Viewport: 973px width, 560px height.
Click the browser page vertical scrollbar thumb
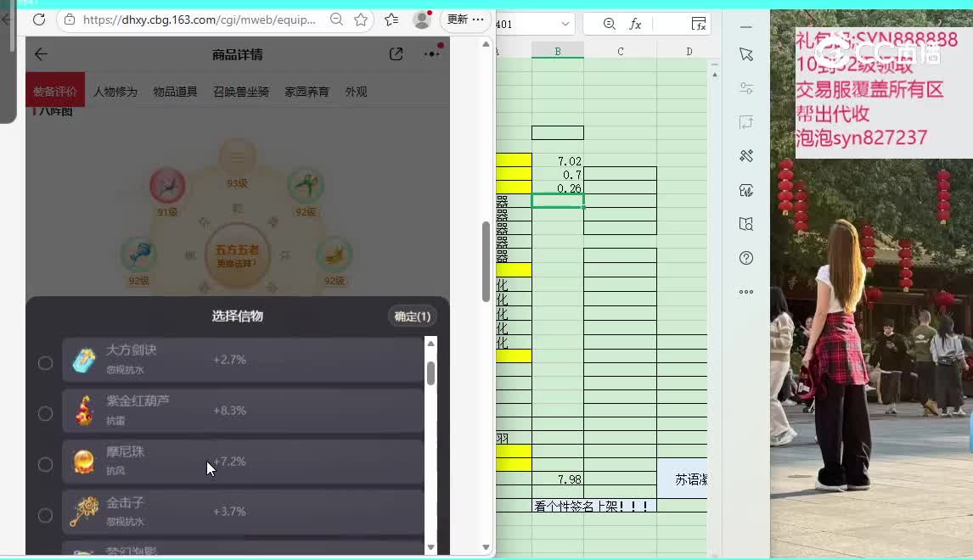coord(486,261)
